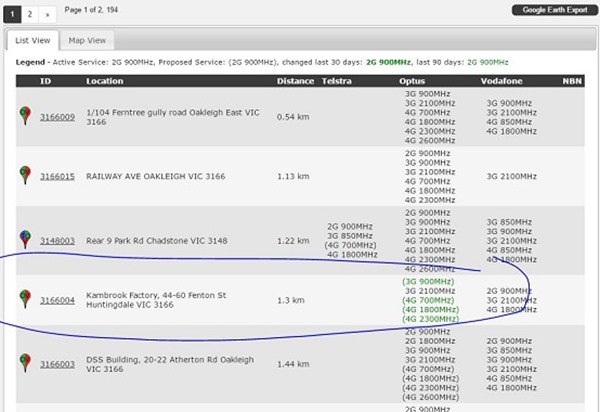Click map pin icon for DSS Building row
The width and height of the screenshot is (600, 412).
pos(25,363)
